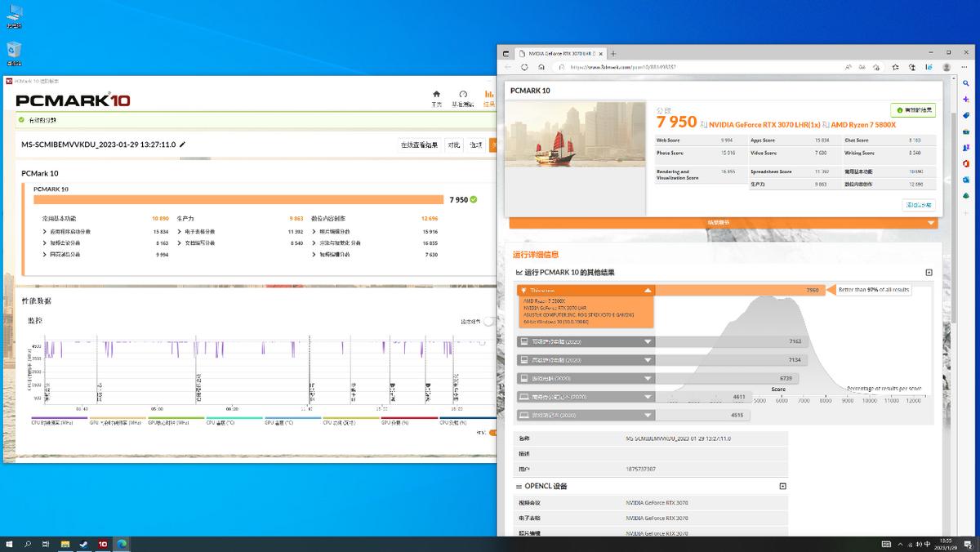
Task: Open taskbar search magnifier
Action: coord(28,544)
